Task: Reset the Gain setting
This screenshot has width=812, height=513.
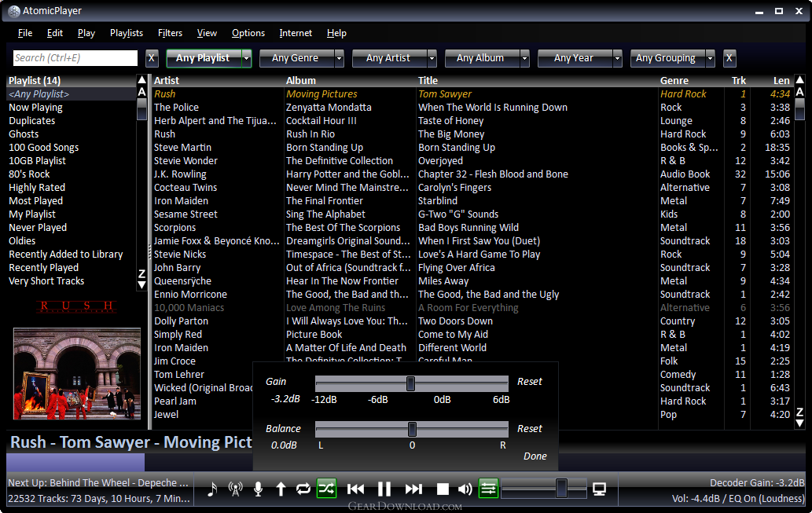Action: click(x=529, y=382)
